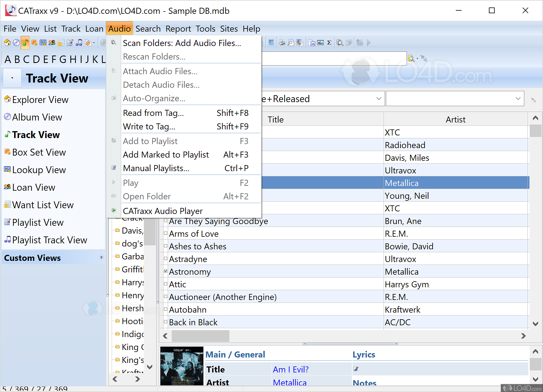The height and width of the screenshot is (392, 543).
Task: Open the empty filter combo box
Action: [x=518, y=99]
